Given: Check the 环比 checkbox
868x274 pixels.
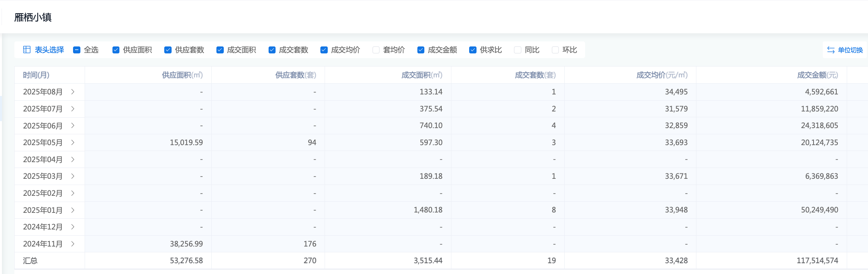Looking at the screenshot, I should 555,50.
